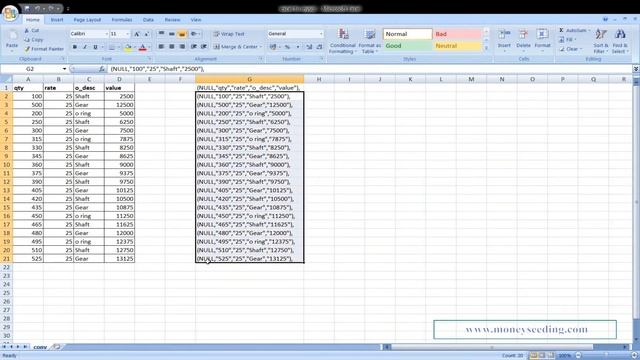Switch to the Page Layout tab

coord(87,20)
